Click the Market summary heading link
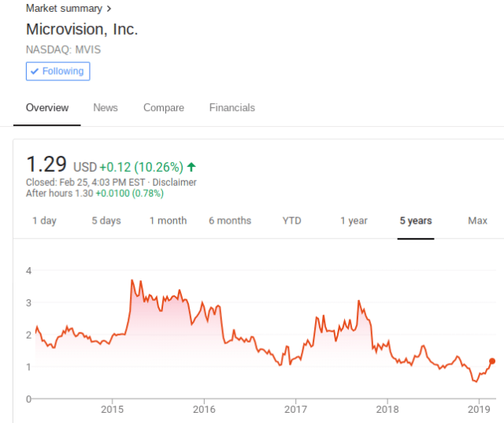Screen dimensions: 504x423 click(x=65, y=8)
